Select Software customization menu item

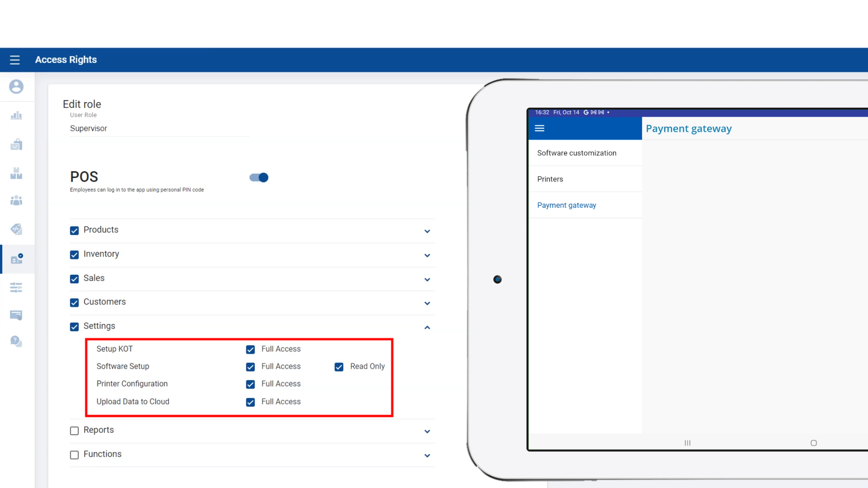tap(576, 153)
